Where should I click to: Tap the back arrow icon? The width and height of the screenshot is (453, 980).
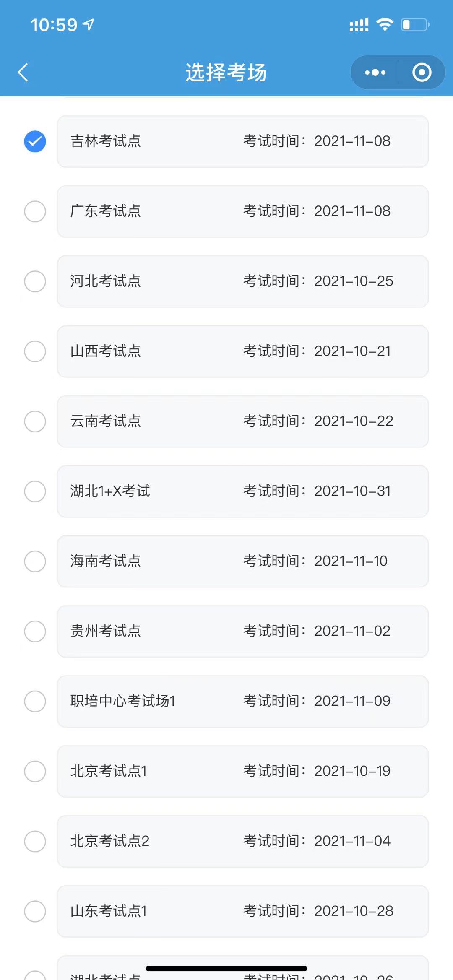click(x=23, y=72)
